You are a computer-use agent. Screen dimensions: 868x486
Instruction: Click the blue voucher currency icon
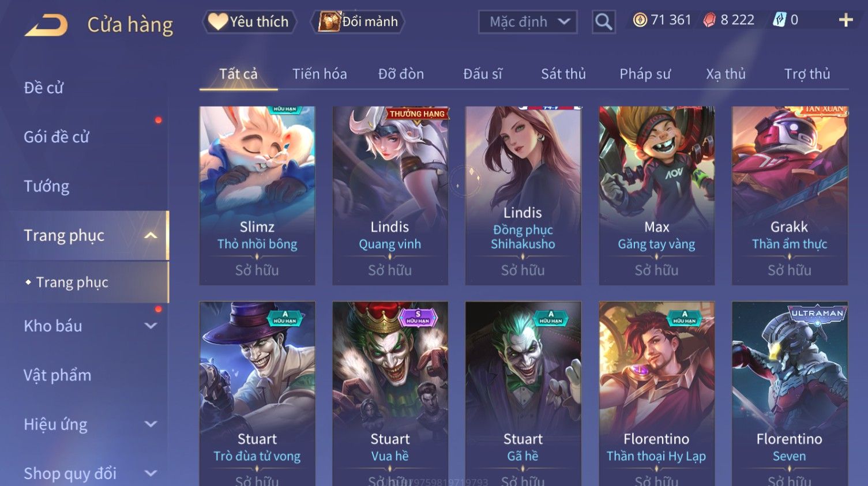coord(780,20)
